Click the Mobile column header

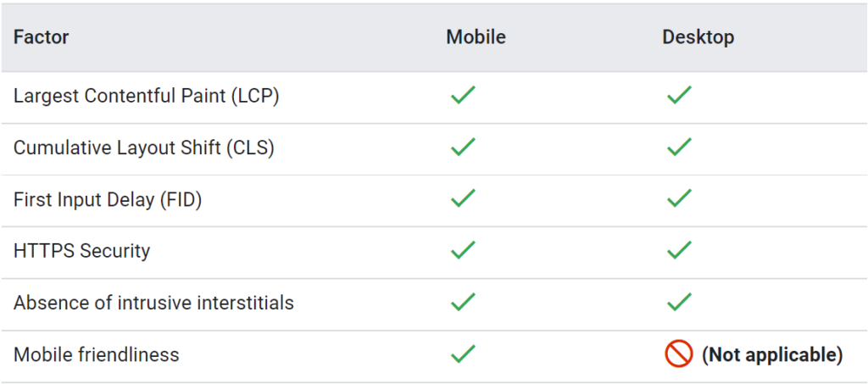[x=476, y=37]
